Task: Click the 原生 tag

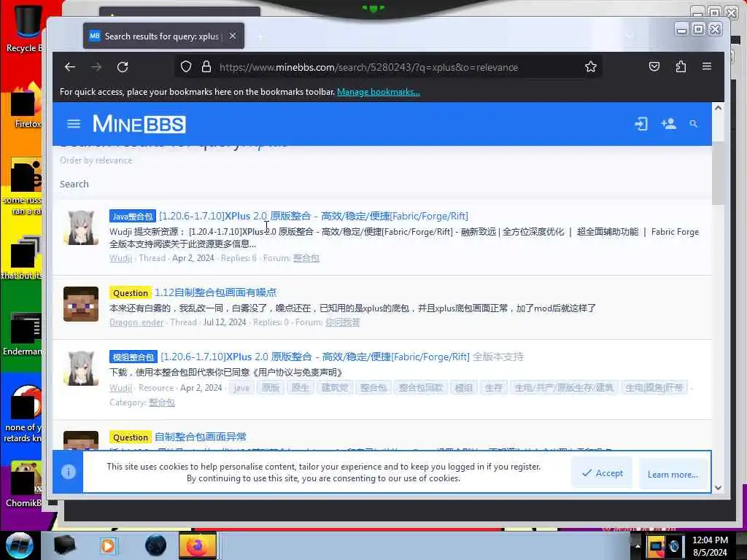Action: pos(300,388)
